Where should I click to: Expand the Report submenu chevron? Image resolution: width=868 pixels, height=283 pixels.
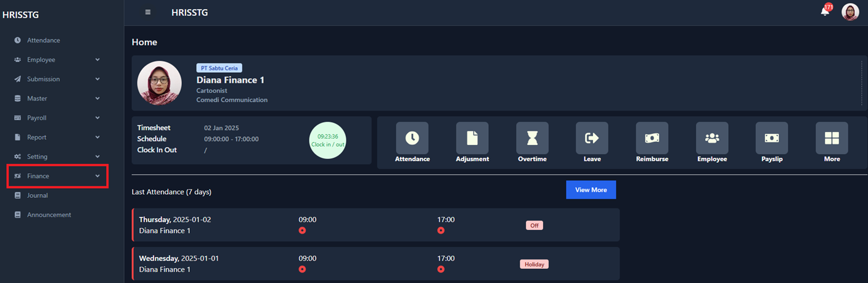click(97, 137)
